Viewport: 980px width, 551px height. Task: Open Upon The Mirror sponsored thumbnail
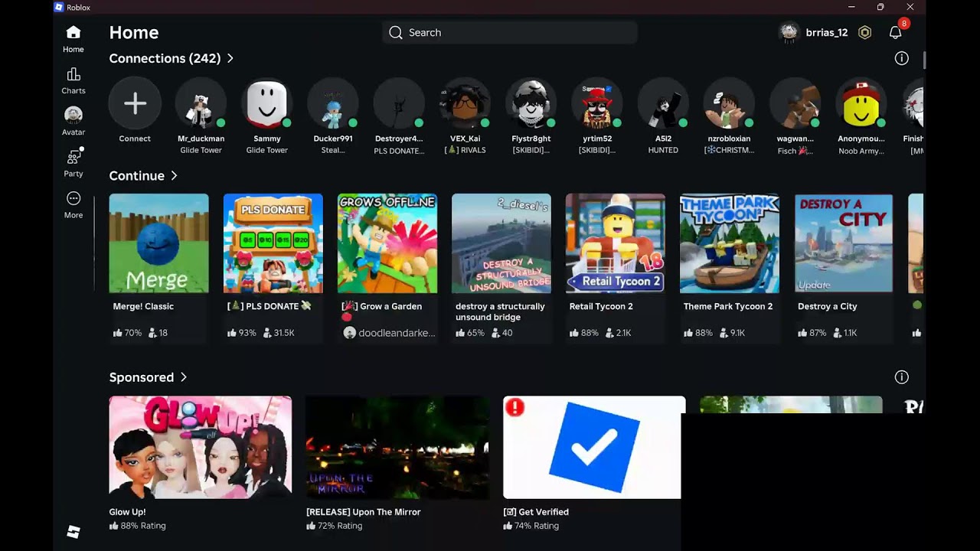click(397, 448)
